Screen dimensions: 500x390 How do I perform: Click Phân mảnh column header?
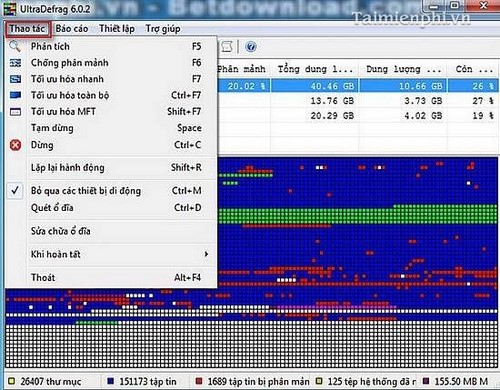pos(243,69)
